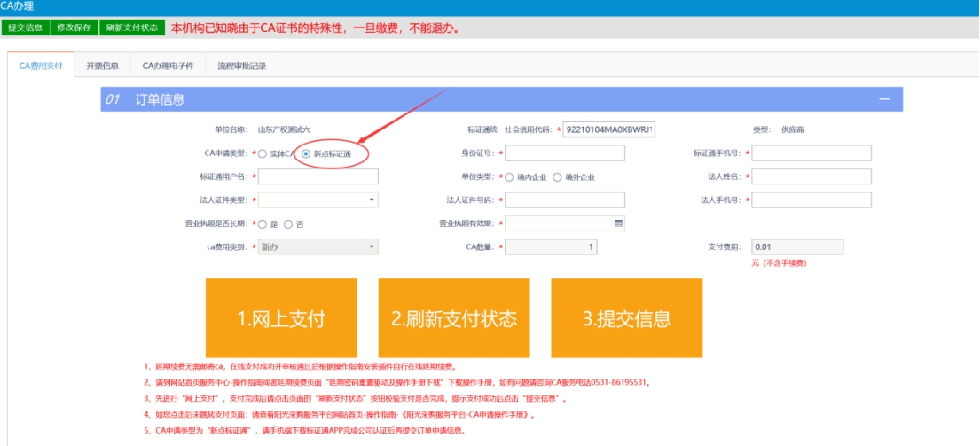Select the 实体CA radio button

pos(263,153)
